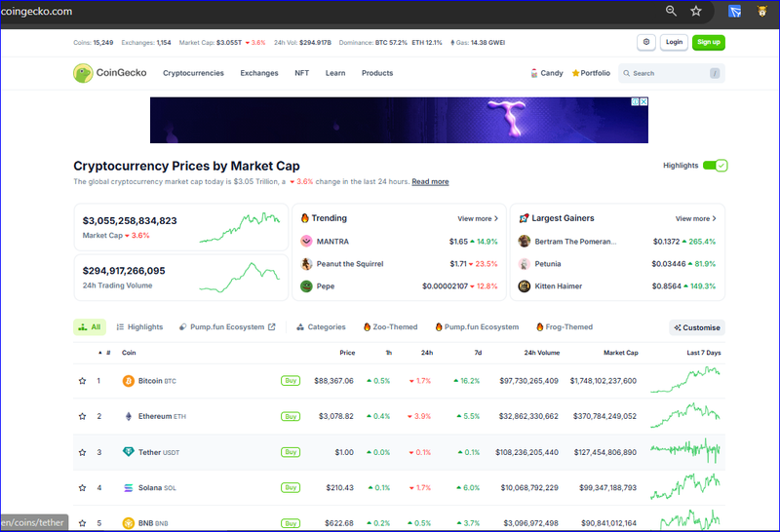The width and height of the screenshot is (780, 532).
Task: Click the Buy button for Tether
Action: [x=291, y=452]
